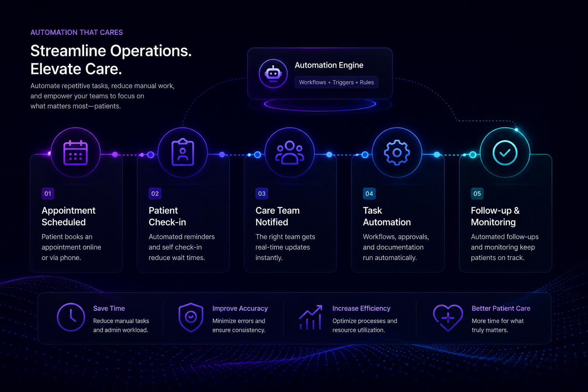Click the Streamline Operations. Elevate Care. headline

[x=111, y=60]
